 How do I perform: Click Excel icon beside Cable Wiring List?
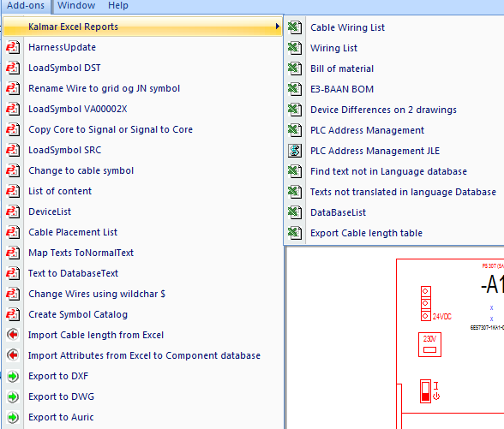[295, 27]
